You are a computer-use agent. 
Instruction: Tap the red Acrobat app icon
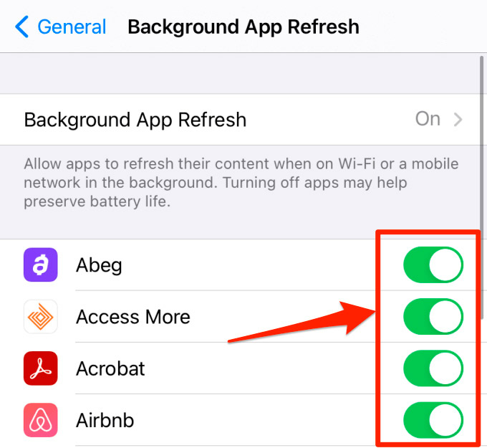pos(40,368)
